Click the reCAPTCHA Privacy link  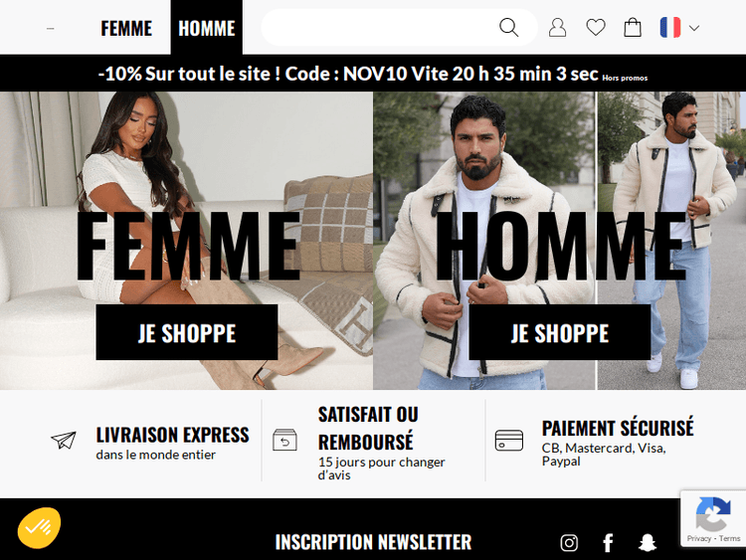click(698, 538)
